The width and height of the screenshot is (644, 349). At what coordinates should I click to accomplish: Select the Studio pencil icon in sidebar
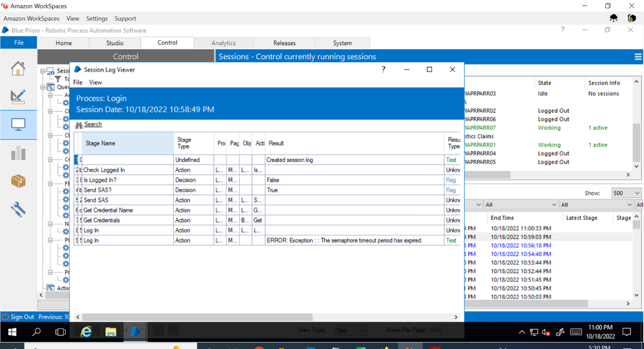18,97
